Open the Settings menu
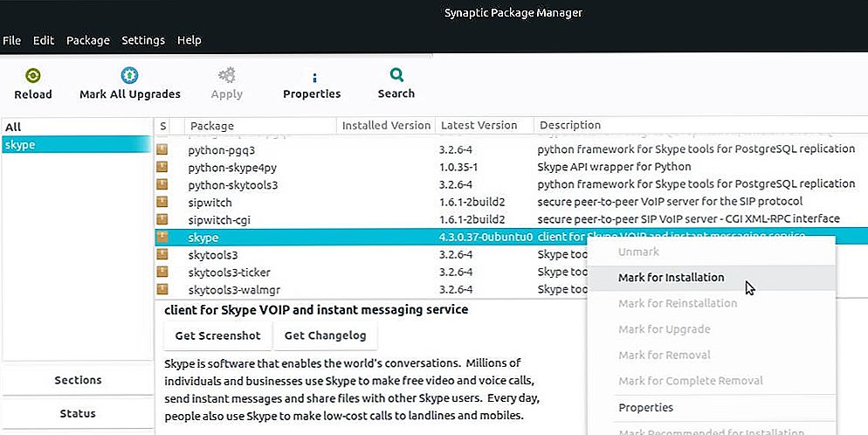 tap(143, 40)
